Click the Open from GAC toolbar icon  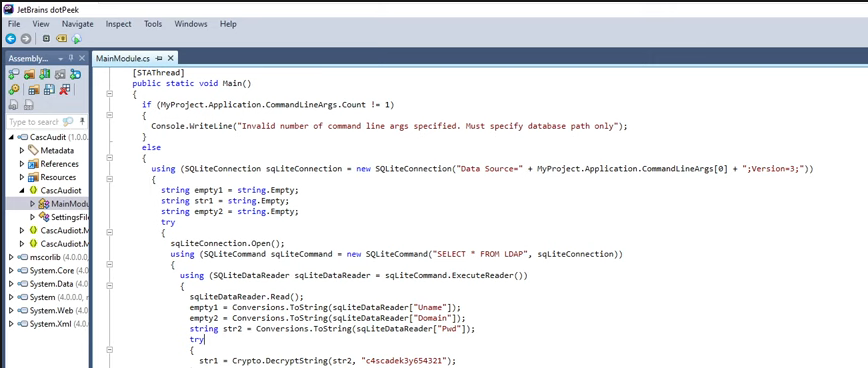pyautogui.click(x=45, y=74)
